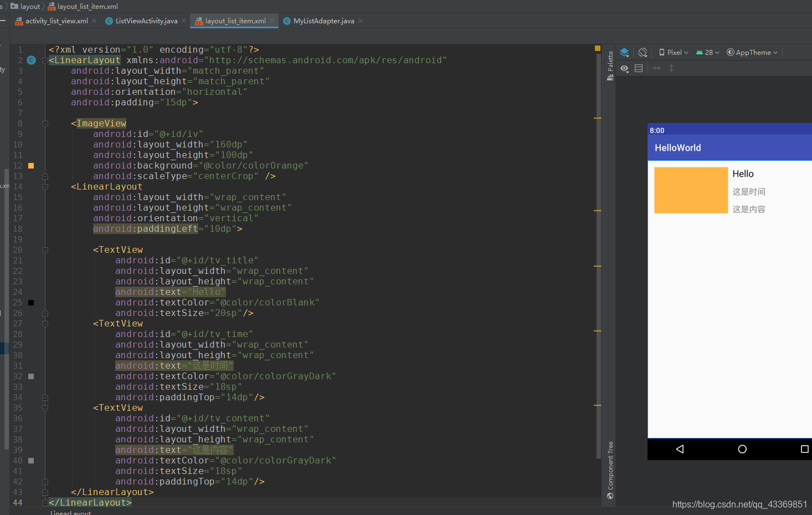Click preview home circle button
The image size is (812, 515).
(742, 449)
